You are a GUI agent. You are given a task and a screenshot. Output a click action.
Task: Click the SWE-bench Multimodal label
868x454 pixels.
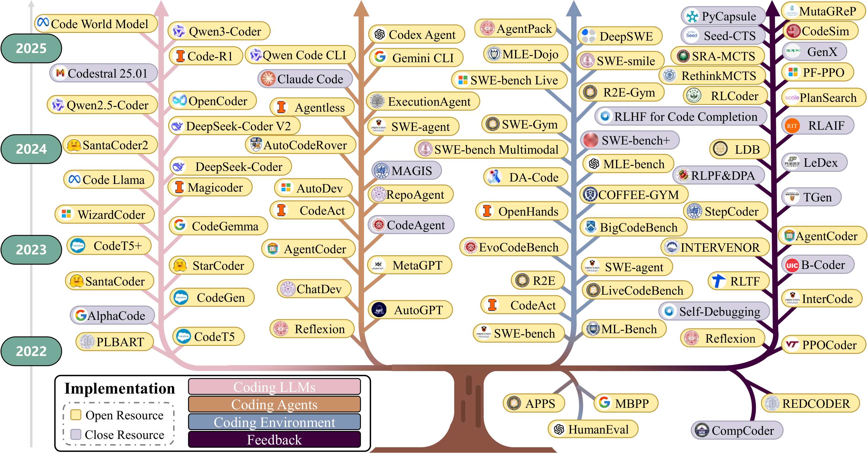tap(491, 149)
